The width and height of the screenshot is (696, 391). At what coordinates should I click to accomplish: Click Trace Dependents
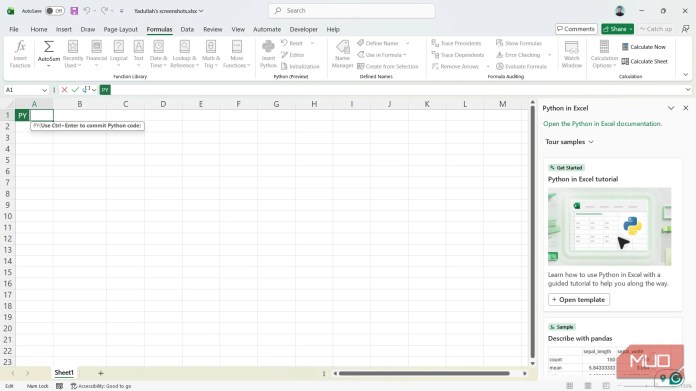(458, 55)
